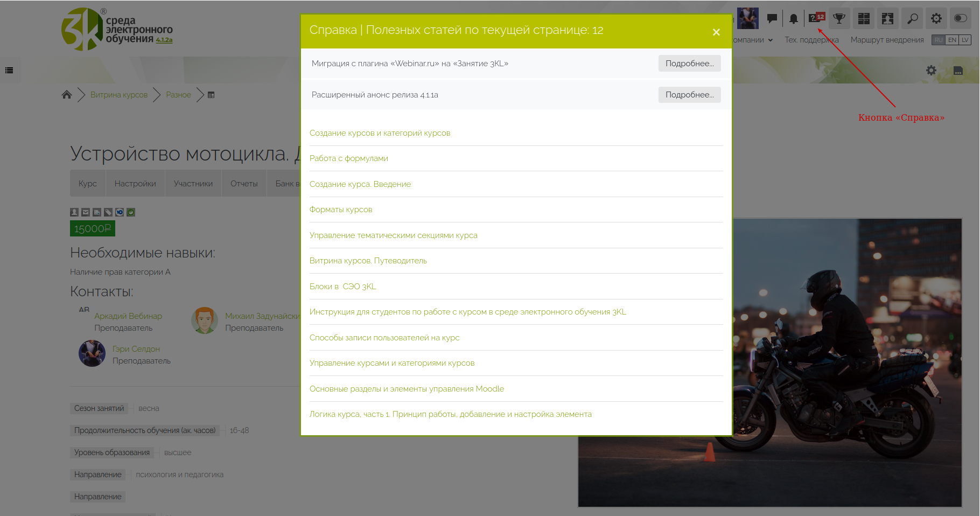Open the course gear menu below the header
The height and width of the screenshot is (516, 980).
coord(931,70)
